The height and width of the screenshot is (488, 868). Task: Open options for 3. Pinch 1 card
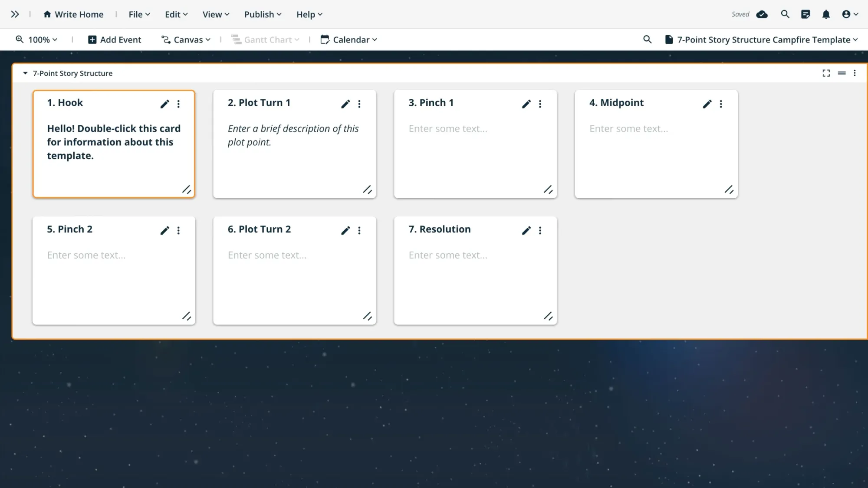tap(540, 104)
